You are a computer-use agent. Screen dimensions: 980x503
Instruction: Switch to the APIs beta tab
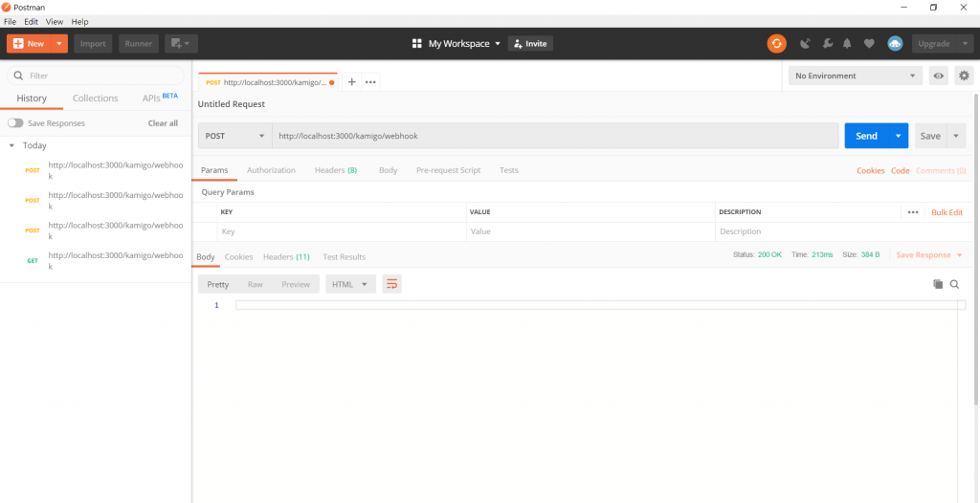pos(160,98)
